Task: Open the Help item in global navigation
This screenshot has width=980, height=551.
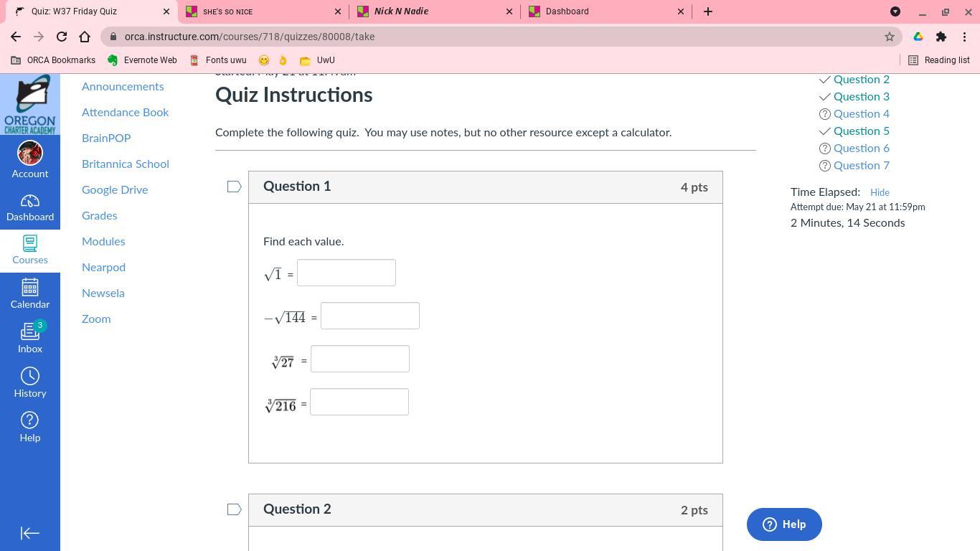Action: [30, 427]
